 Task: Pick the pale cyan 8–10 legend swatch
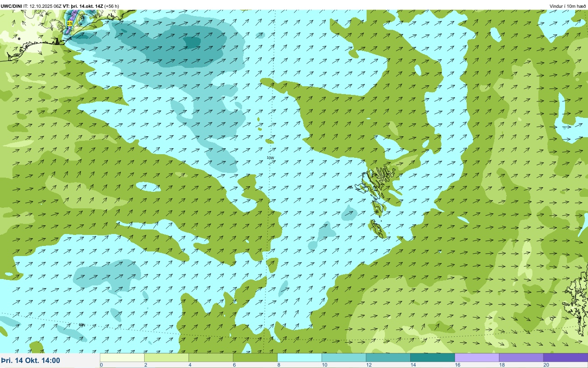[x=300, y=357]
